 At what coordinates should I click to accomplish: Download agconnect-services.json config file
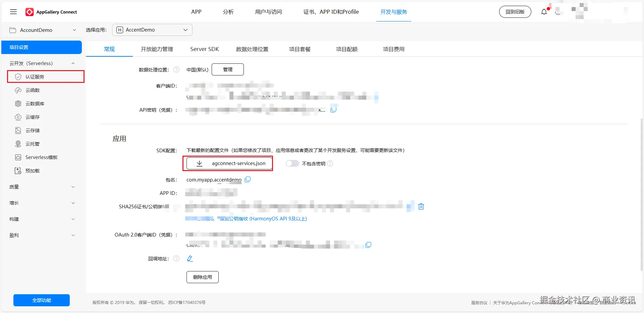pos(230,163)
